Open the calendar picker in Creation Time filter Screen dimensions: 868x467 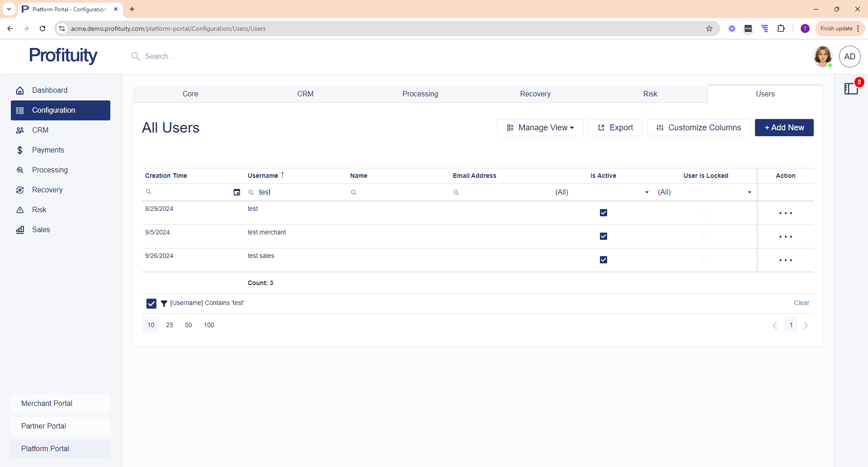click(236, 192)
